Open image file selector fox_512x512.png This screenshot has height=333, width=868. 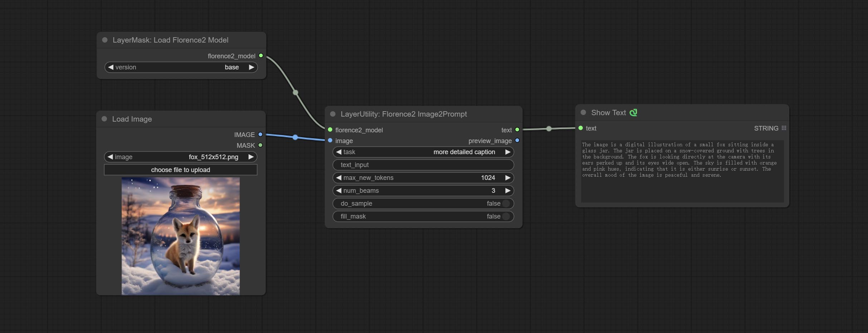point(181,157)
